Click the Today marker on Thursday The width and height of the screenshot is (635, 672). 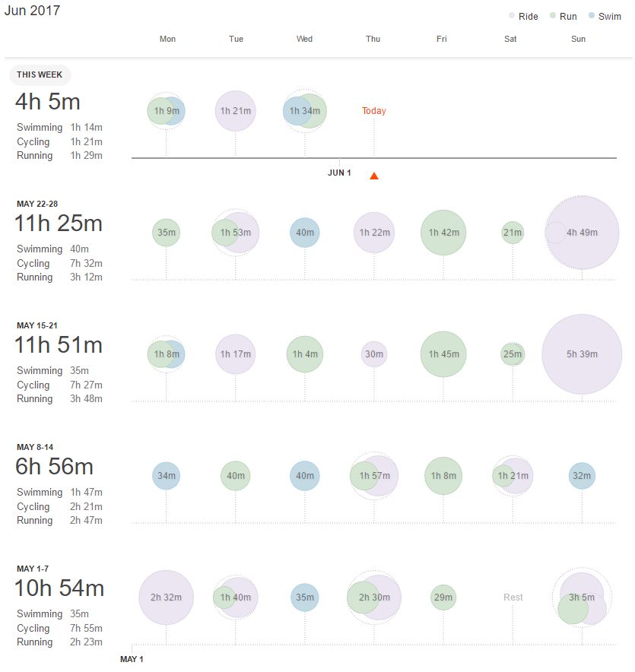[x=373, y=110]
